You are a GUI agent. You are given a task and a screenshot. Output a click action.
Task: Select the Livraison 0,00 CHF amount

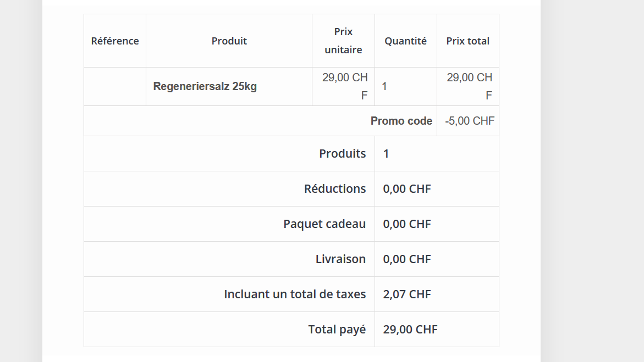pos(407,259)
